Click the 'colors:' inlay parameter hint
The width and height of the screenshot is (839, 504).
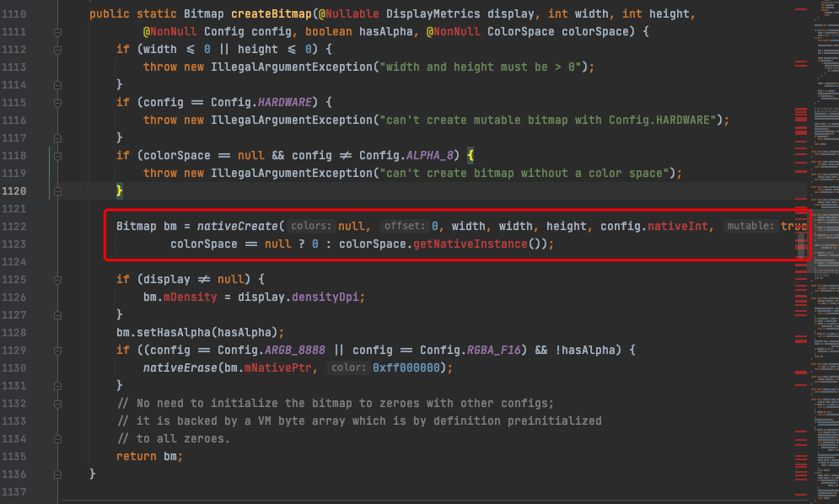point(311,227)
